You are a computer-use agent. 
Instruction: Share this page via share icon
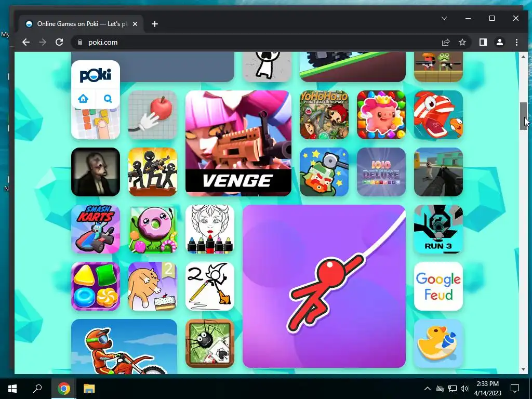coord(445,42)
